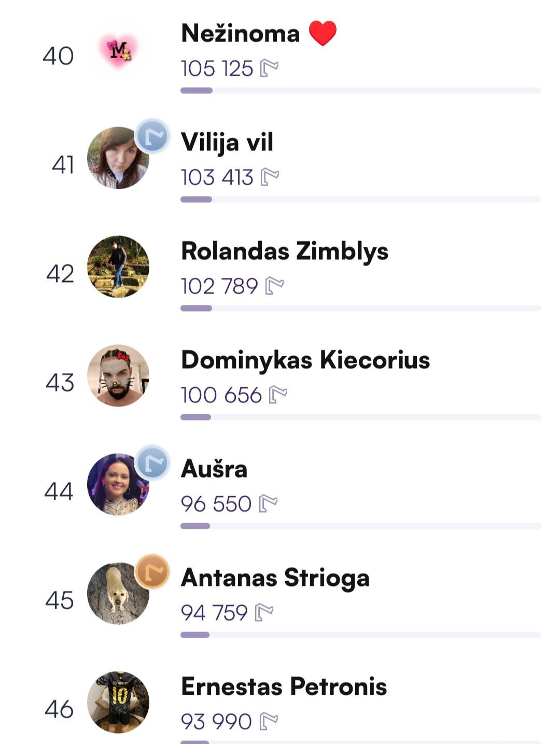Viewport: 560px width, 744px height.
Task: Click the red heart next to Nežinoma
Action: tap(323, 33)
